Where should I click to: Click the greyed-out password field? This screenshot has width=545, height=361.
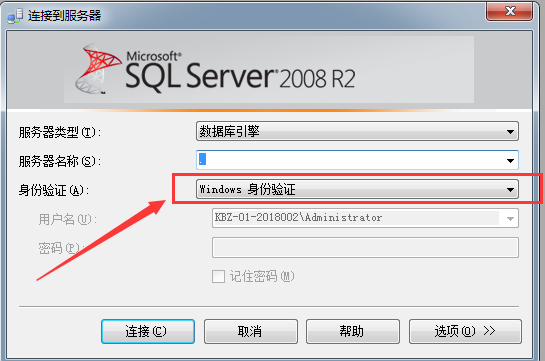pyautogui.click(x=365, y=247)
